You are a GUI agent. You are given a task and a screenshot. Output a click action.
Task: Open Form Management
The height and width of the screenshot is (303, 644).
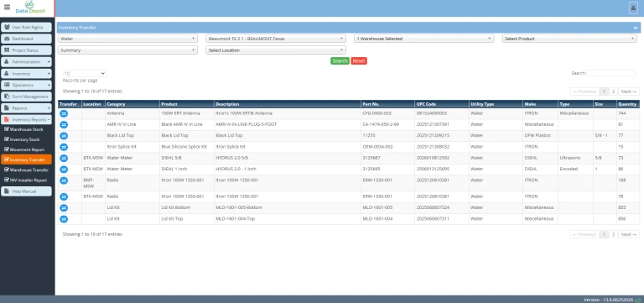26,97
